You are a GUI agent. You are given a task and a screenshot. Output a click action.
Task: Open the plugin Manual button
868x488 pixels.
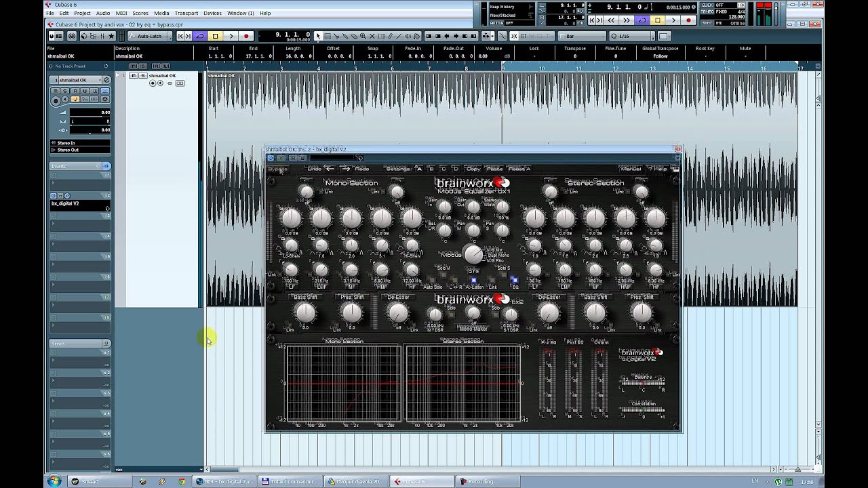tap(630, 169)
